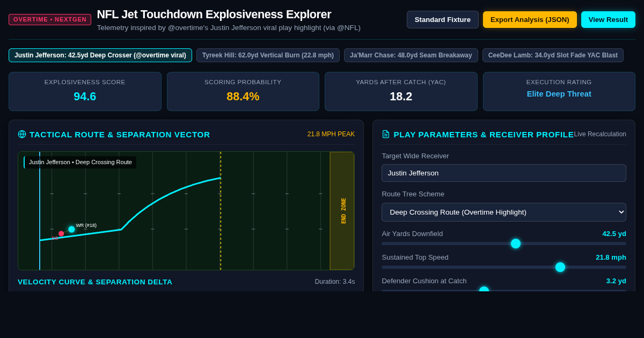Click the Standard Fixture button
644x338 pixels.
[x=443, y=20]
